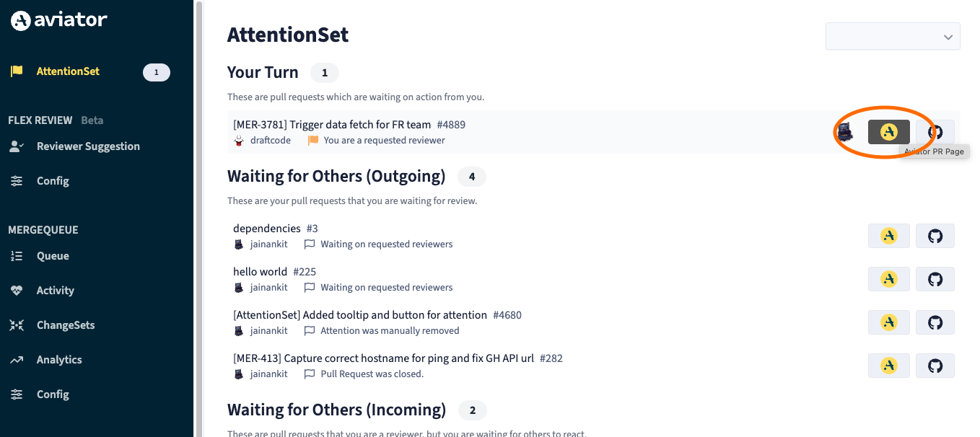The height and width of the screenshot is (437, 980).
Task: Navigate to ChangeSets
Action: point(65,325)
